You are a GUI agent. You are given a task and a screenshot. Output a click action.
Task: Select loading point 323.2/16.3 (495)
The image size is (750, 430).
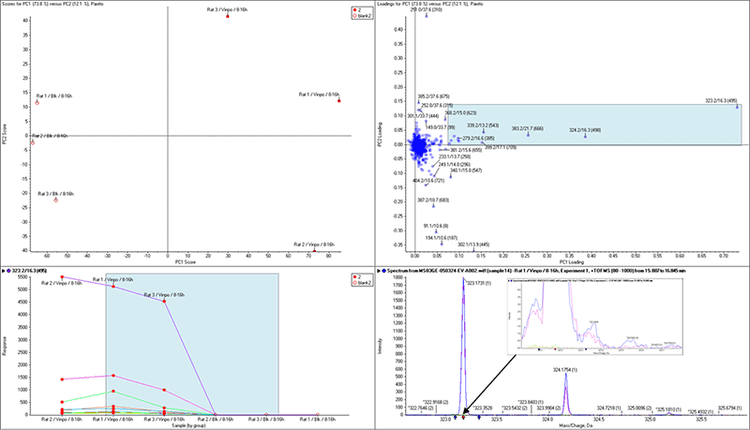738,107
